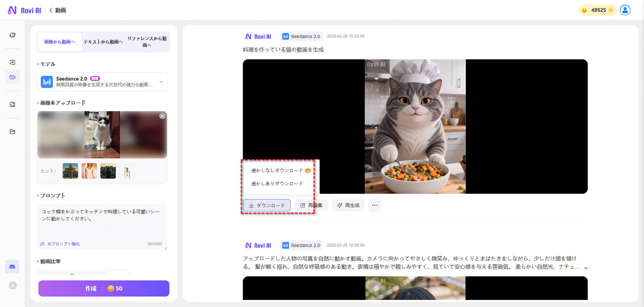Image resolution: width=644 pixels, height=307 pixels.
Task: Open the assets folder icon in the sidebar
Action: tap(12, 132)
